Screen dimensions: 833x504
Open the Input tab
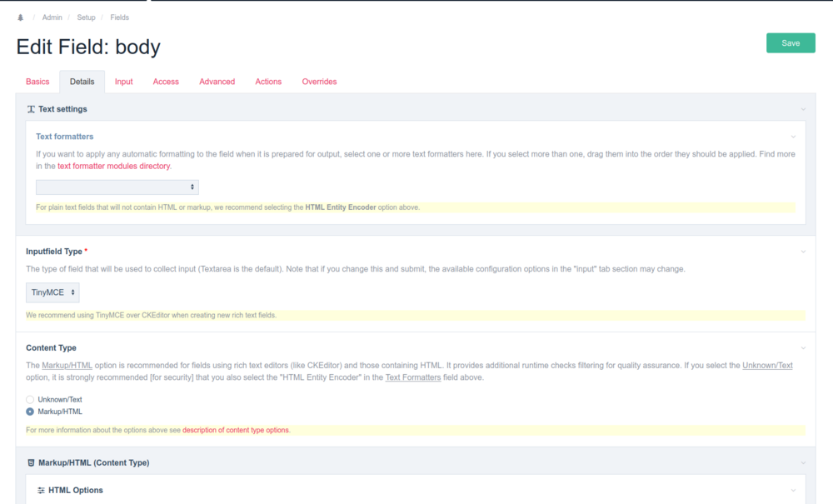pyautogui.click(x=123, y=81)
